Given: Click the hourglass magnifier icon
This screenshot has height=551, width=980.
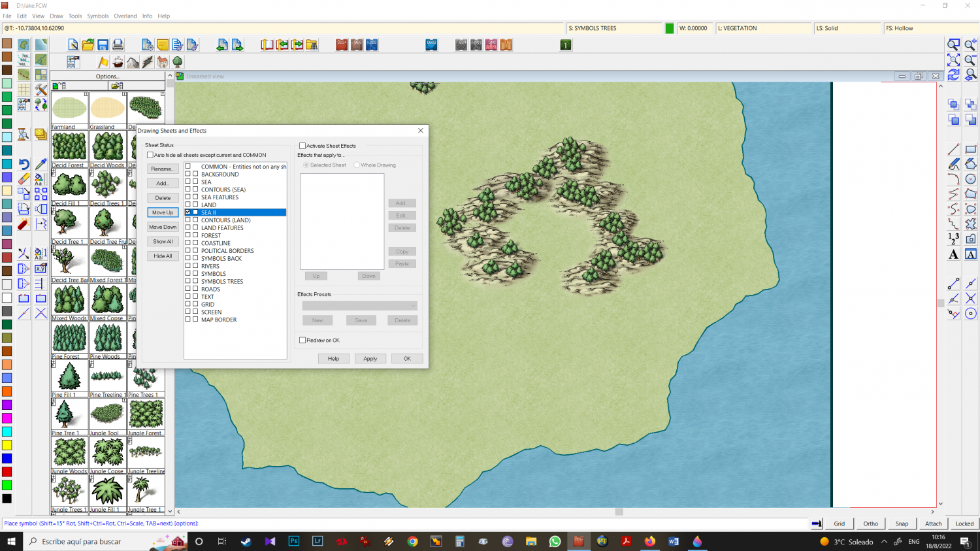Looking at the screenshot, I should (x=24, y=134).
